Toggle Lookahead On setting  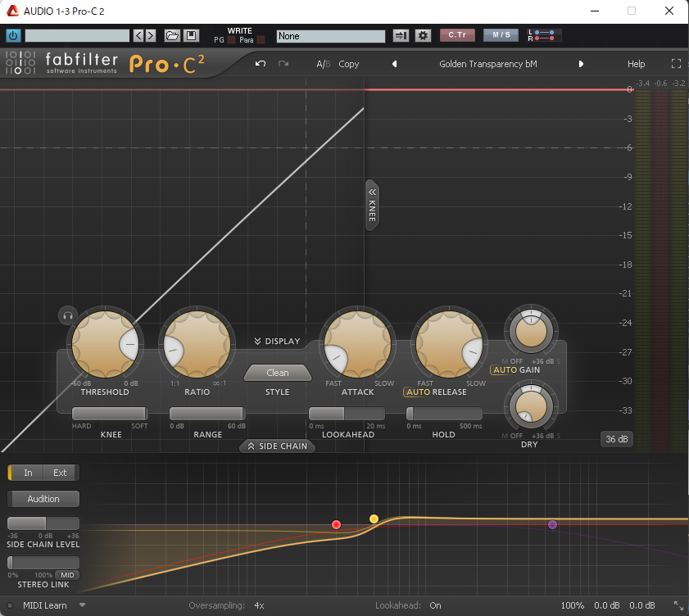(435, 605)
